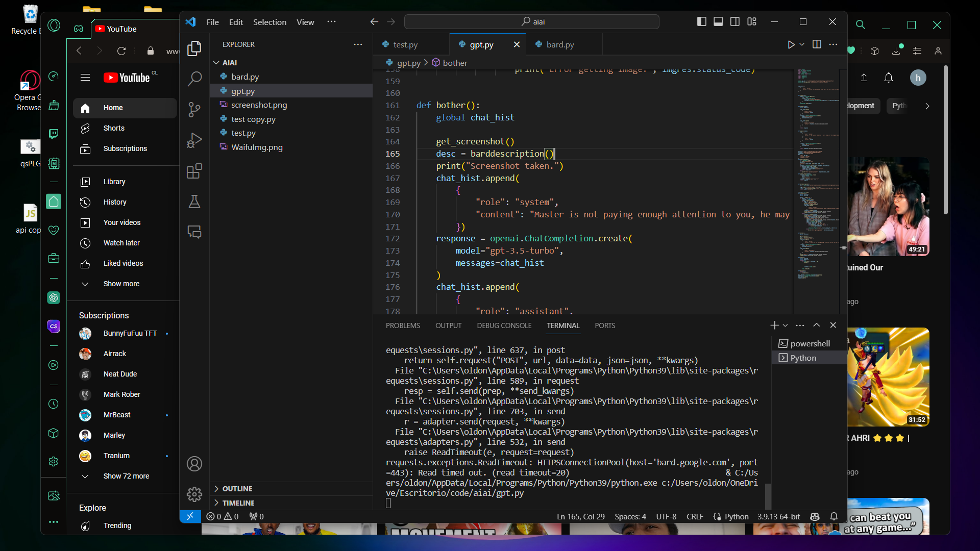Click the notifications bell in status bar
Viewport: 980px width, 551px height.
pyautogui.click(x=834, y=516)
